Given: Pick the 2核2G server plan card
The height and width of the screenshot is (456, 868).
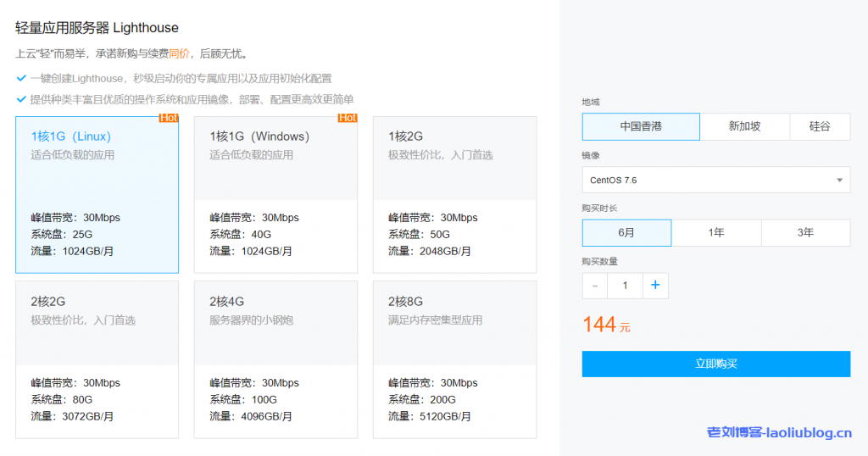Looking at the screenshot, I should coord(97,359).
